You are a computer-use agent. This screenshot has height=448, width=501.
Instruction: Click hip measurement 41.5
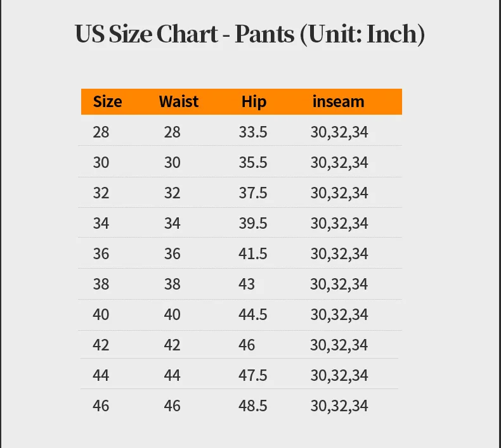click(253, 254)
